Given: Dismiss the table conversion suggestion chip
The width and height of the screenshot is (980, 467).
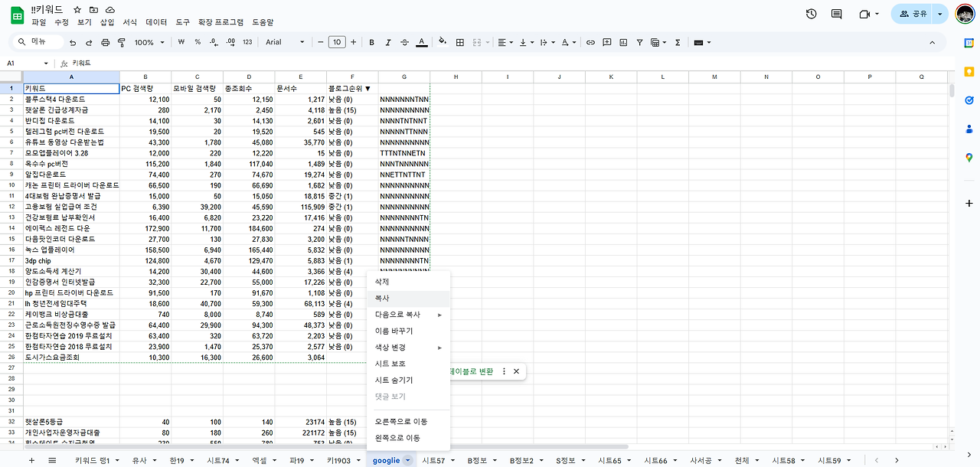Looking at the screenshot, I should (516, 371).
